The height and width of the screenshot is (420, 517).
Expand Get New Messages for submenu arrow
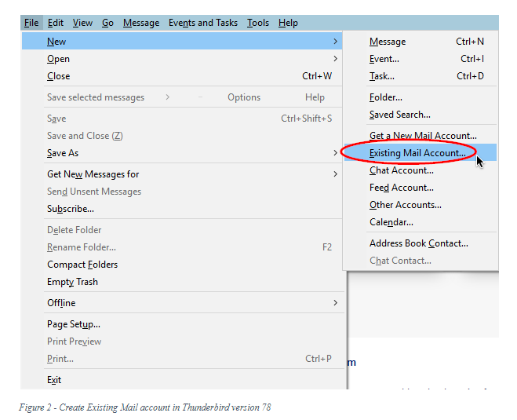coord(335,173)
